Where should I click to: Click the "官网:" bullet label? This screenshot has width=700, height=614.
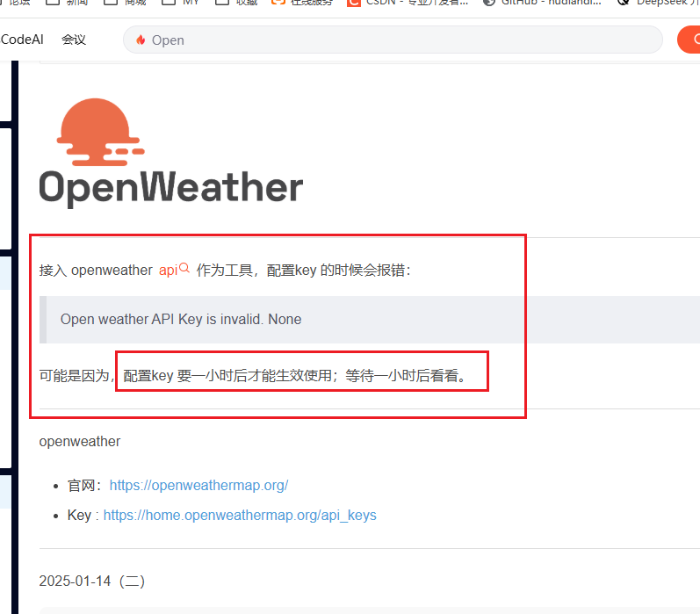click(x=85, y=486)
